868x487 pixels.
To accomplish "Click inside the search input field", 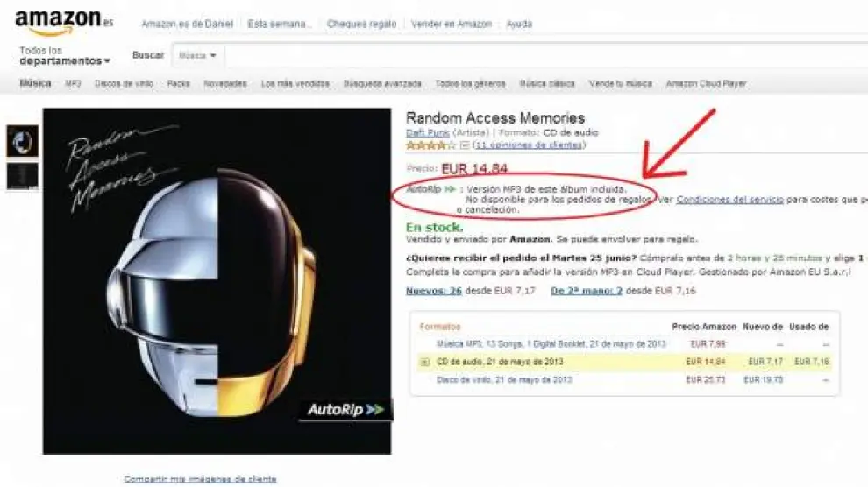I will tap(544, 55).
